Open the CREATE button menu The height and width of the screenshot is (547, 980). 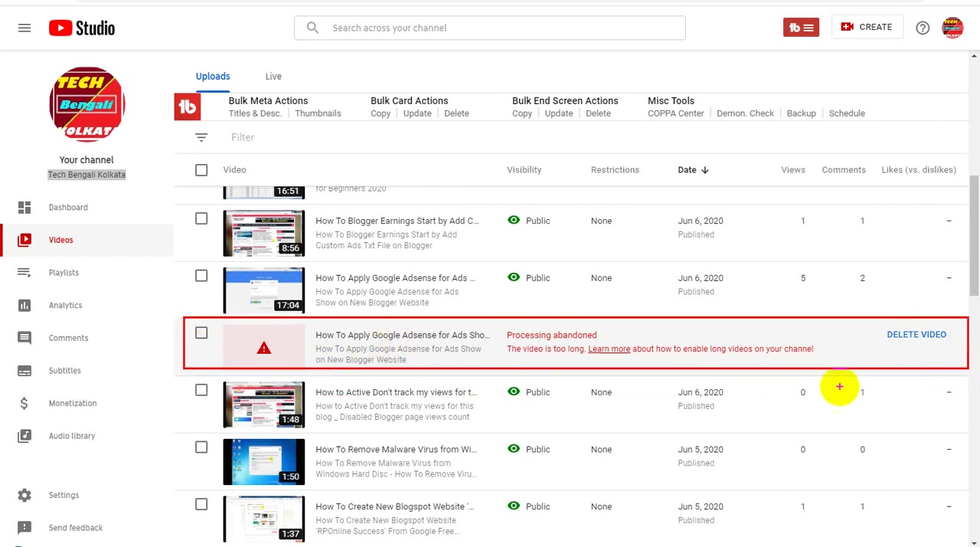(867, 28)
